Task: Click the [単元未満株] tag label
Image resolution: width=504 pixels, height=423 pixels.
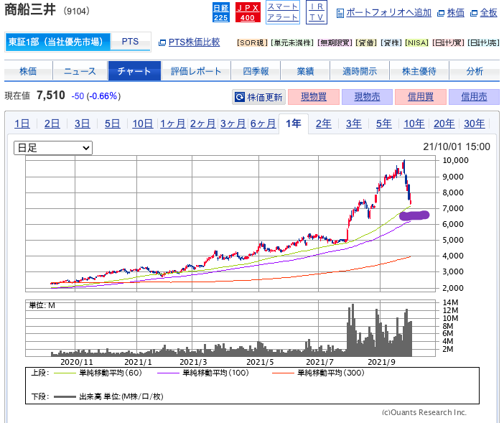Action: pos(292,43)
